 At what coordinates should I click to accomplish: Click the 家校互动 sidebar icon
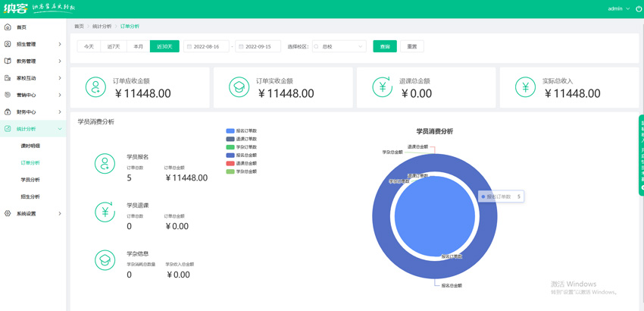coord(8,77)
